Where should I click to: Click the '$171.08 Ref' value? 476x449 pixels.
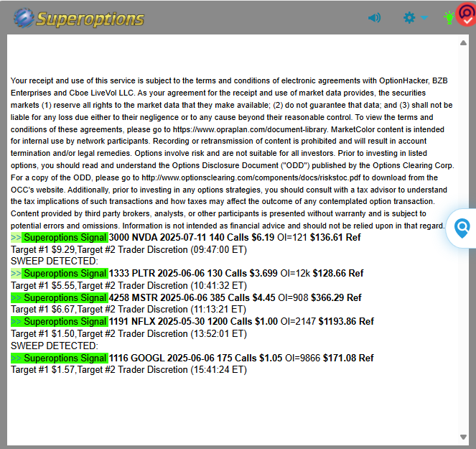tap(348, 358)
